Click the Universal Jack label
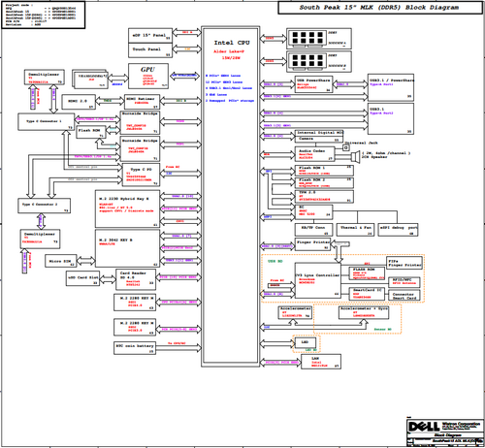 (361, 143)
